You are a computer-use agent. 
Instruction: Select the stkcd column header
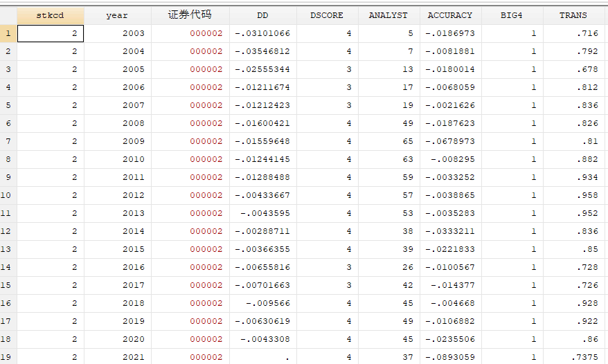[50, 15]
